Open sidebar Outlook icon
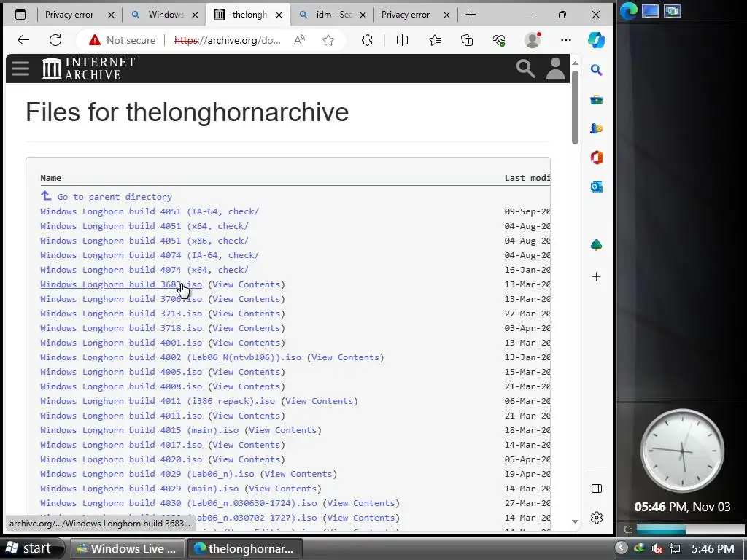 click(597, 187)
